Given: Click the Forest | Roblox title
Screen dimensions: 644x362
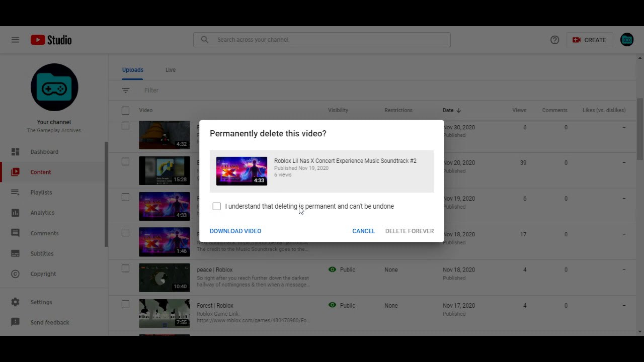Looking at the screenshot, I should (215, 305).
